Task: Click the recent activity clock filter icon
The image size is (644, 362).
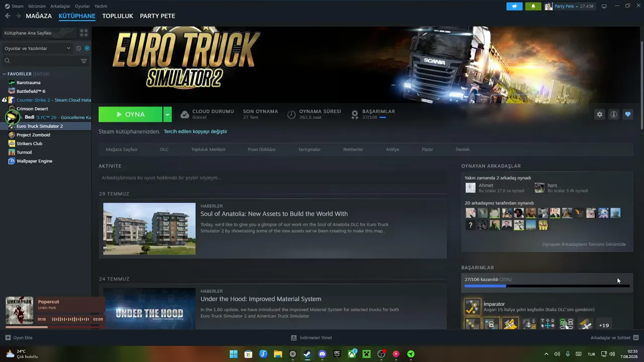Action: point(78,48)
